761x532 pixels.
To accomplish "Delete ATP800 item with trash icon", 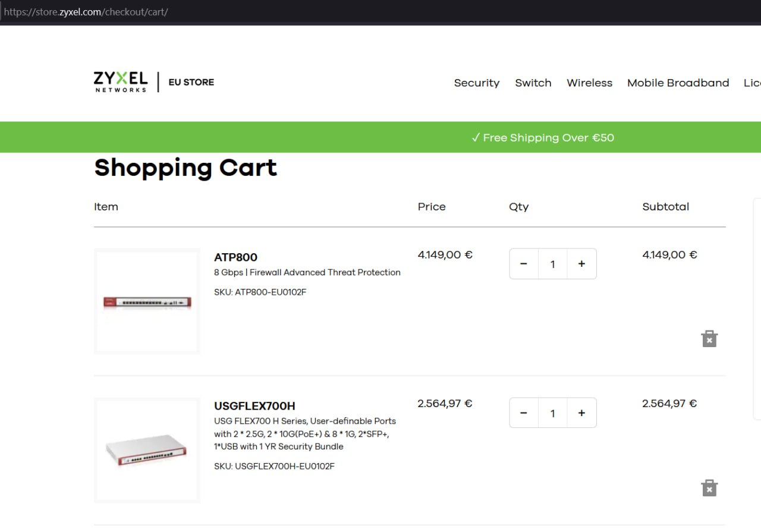I will pyautogui.click(x=709, y=339).
